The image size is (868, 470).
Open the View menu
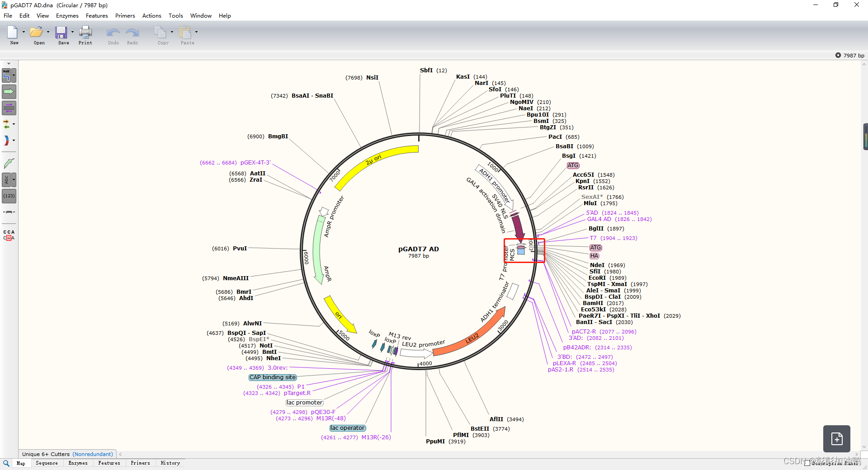click(x=42, y=16)
